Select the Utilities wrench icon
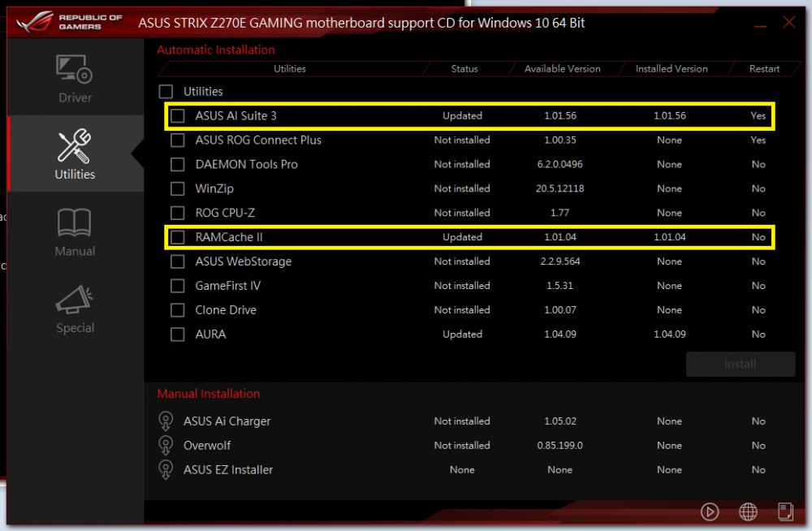 click(x=75, y=146)
